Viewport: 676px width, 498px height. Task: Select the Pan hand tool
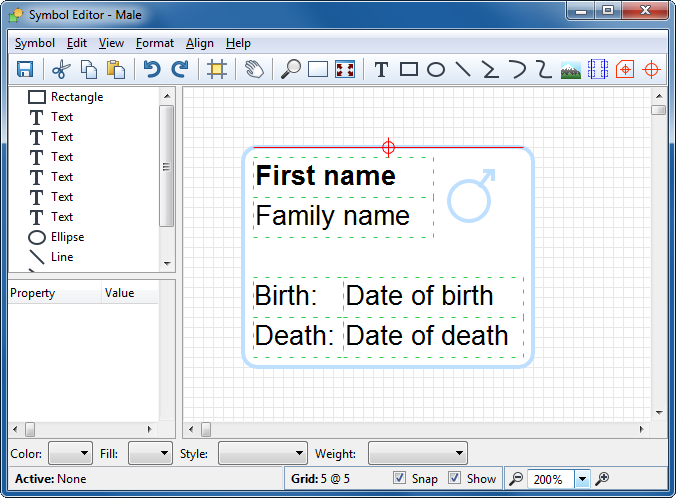tap(254, 69)
